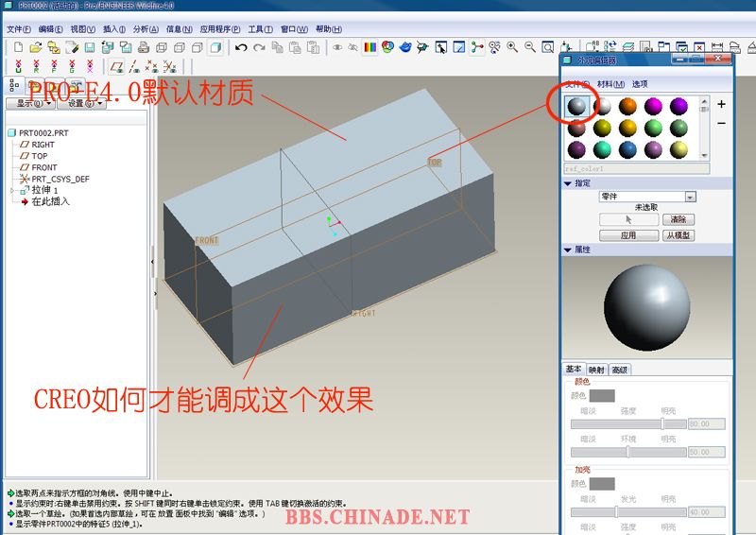Switch to the 高级 tab
The image size is (756, 535).
click(x=620, y=370)
